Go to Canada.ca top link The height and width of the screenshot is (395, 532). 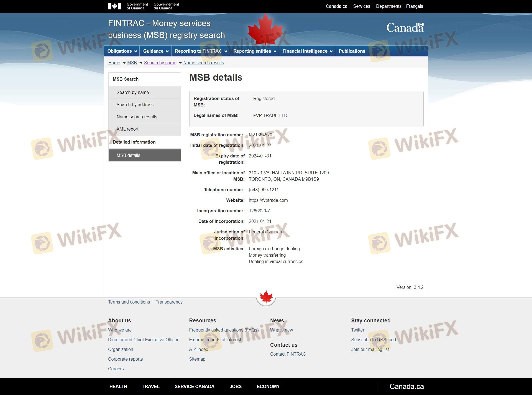tap(336, 6)
